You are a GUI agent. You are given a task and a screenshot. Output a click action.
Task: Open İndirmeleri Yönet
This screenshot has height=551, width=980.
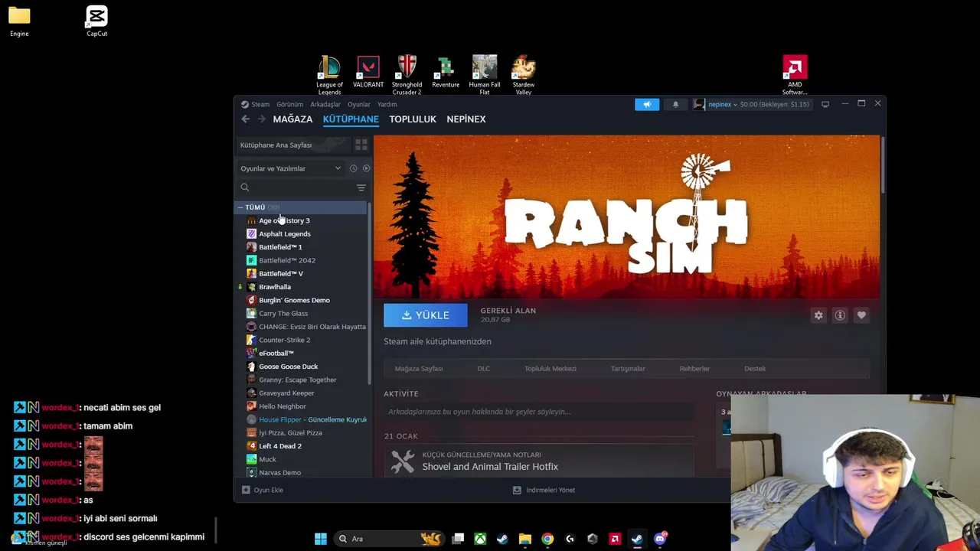tap(544, 490)
